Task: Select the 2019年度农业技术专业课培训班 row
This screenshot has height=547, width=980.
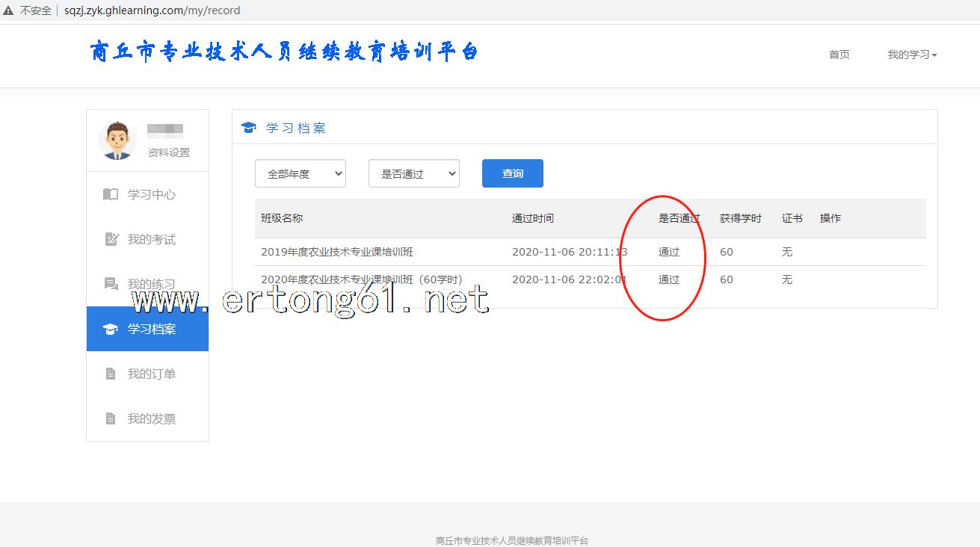Action: tap(336, 252)
